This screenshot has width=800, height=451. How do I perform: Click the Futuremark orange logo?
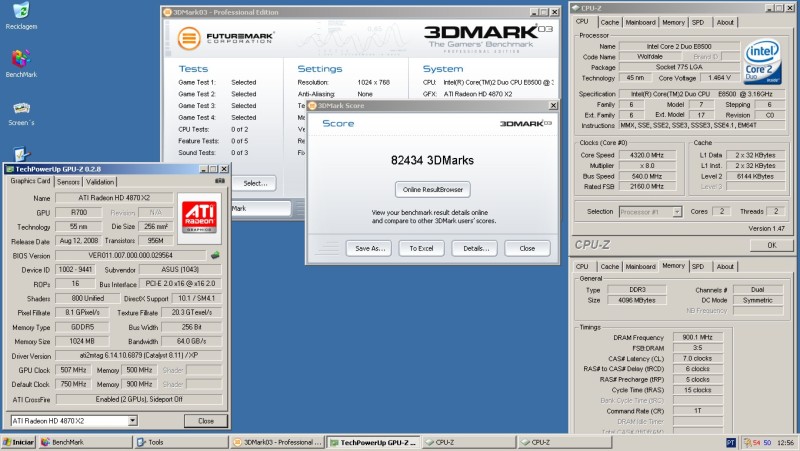point(189,38)
